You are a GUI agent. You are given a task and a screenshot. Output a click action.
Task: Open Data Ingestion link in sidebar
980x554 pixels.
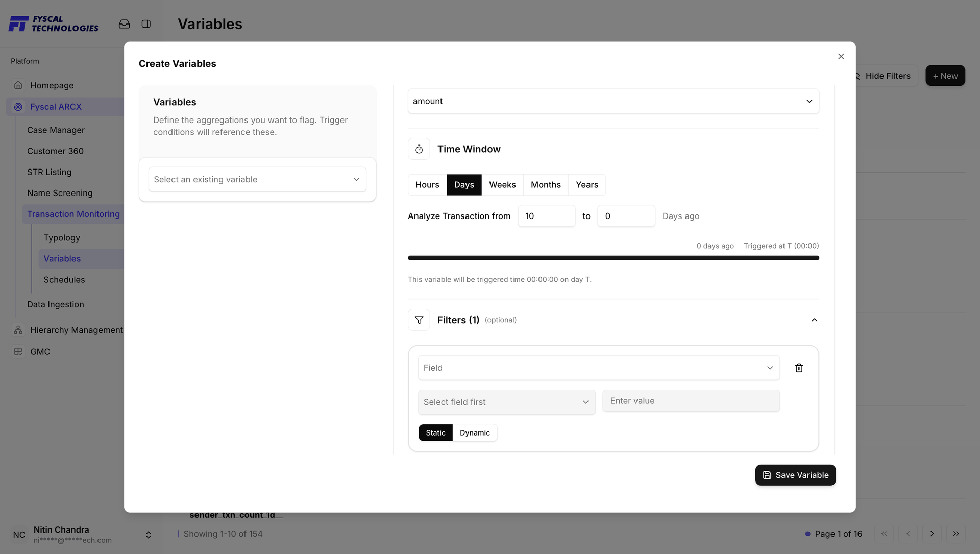coord(56,305)
